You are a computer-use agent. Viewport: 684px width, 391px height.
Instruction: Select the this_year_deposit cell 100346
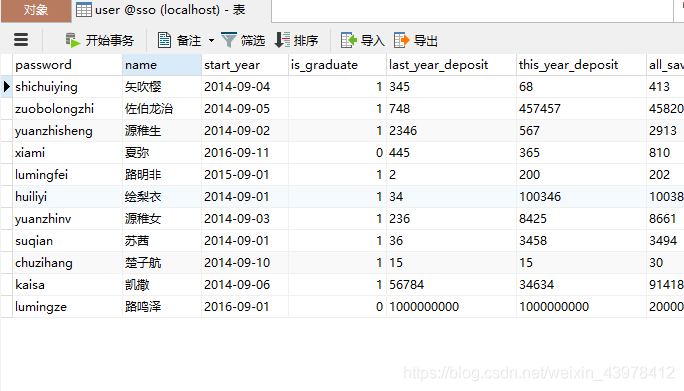point(581,197)
